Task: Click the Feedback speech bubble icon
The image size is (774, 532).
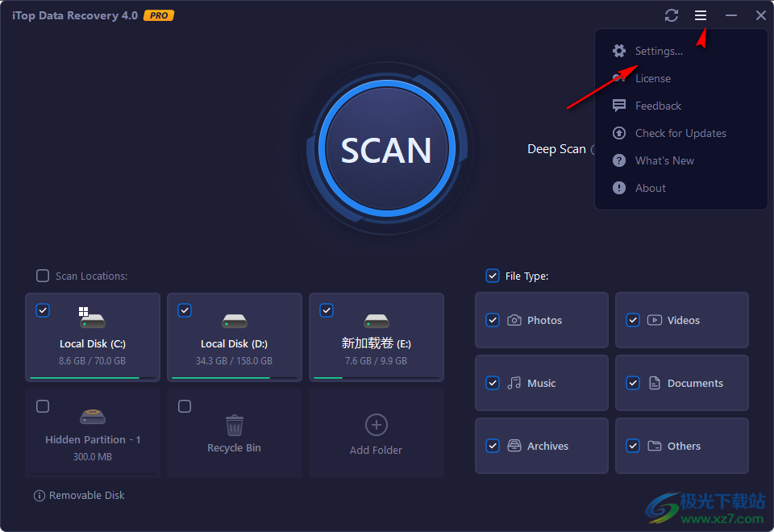Action: point(618,105)
